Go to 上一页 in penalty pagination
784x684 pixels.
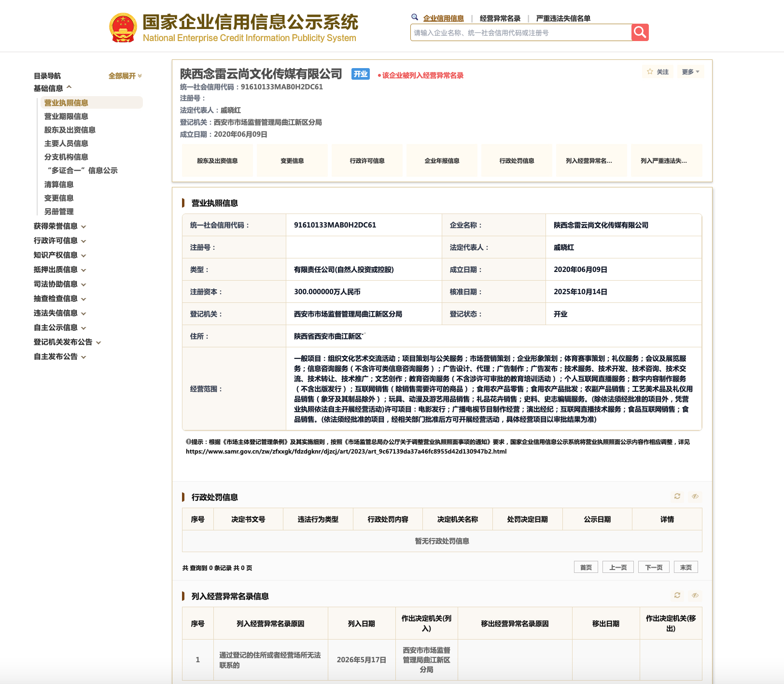tap(618, 567)
